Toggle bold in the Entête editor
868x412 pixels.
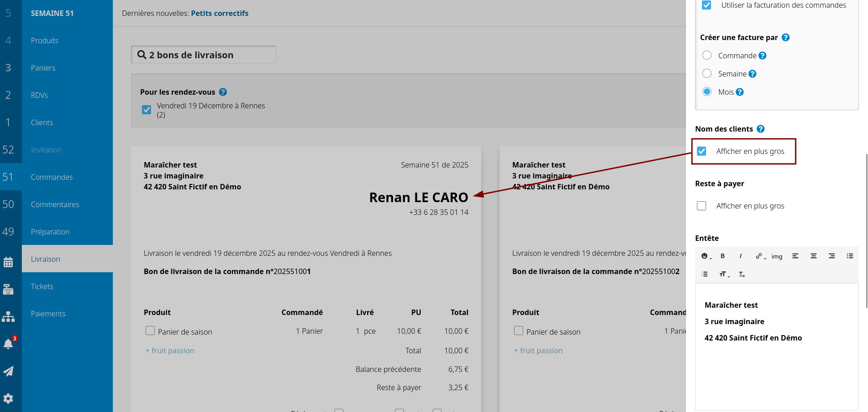click(x=722, y=256)
